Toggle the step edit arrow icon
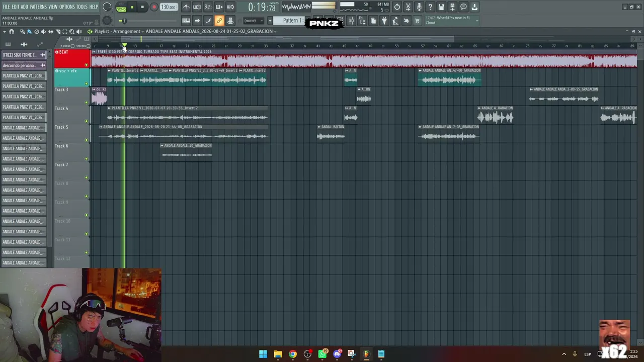 pos(197,21)
